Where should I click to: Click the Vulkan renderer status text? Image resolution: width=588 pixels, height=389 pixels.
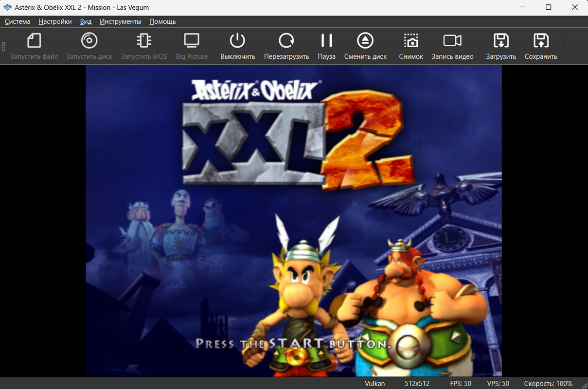coord(375,384)
